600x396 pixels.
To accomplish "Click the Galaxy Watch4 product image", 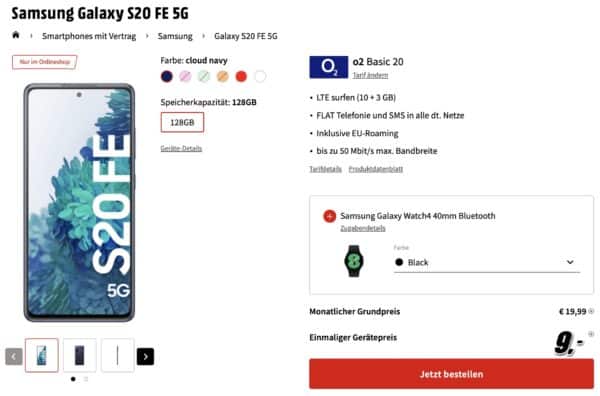I will 354,261.
